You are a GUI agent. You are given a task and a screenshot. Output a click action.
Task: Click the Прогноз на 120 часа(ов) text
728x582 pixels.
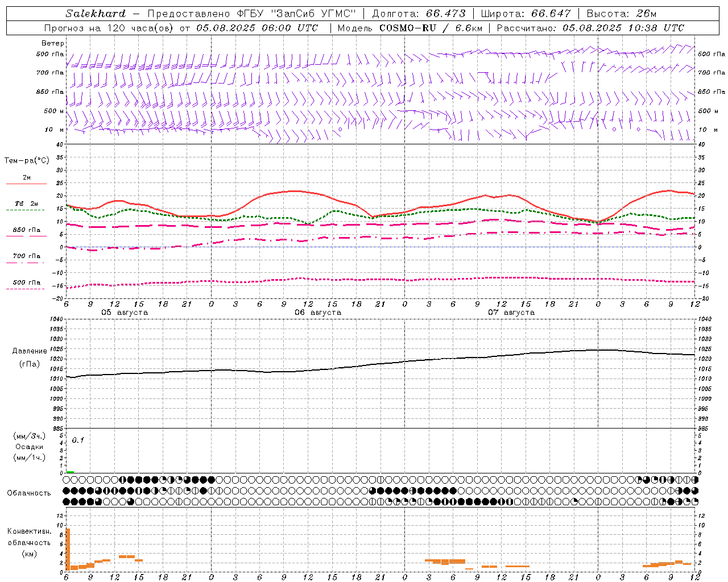[x=109, y=28]
